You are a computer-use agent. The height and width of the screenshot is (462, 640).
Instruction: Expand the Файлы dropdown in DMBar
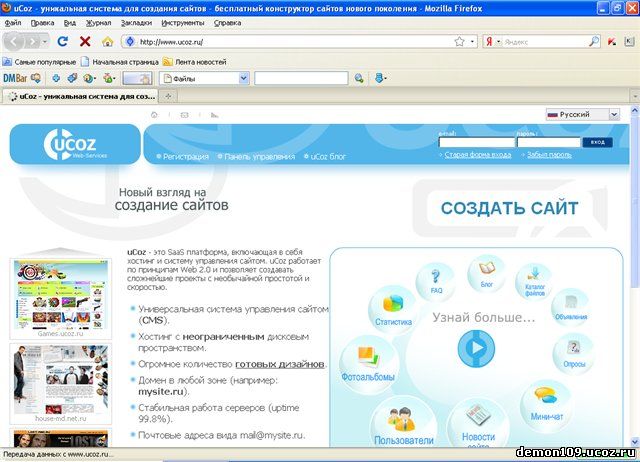click(x=244, y=78)
